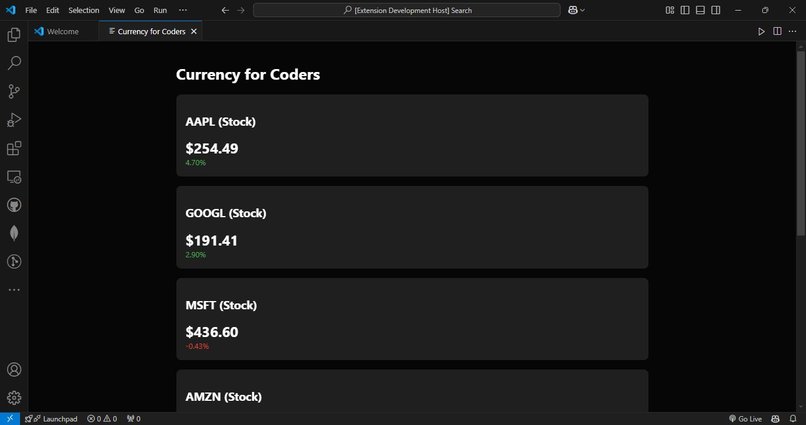Open the Extensions view
806x425 pixels.
pos(14,149)
